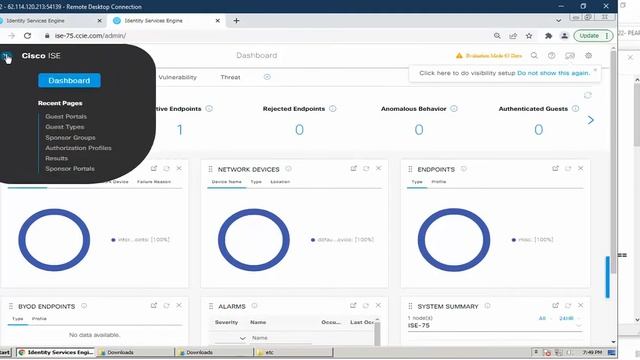Screen dimensions: 640x360
Task: Open Sponsor Portals recent page
Action: [70, 169]
